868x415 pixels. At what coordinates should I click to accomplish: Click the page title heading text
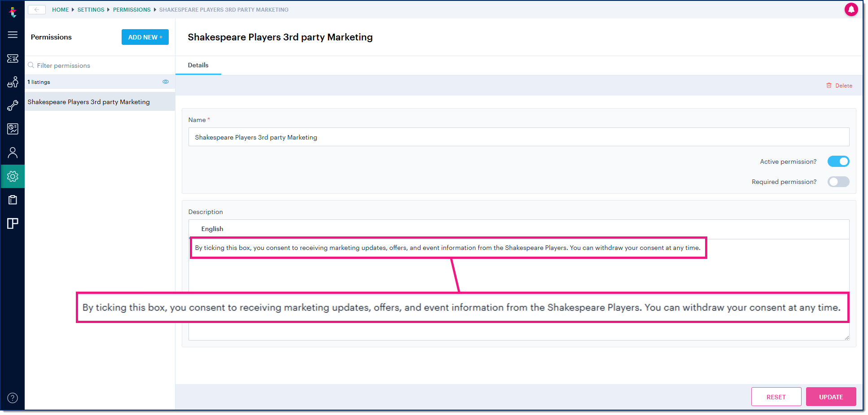pos(280,37)
